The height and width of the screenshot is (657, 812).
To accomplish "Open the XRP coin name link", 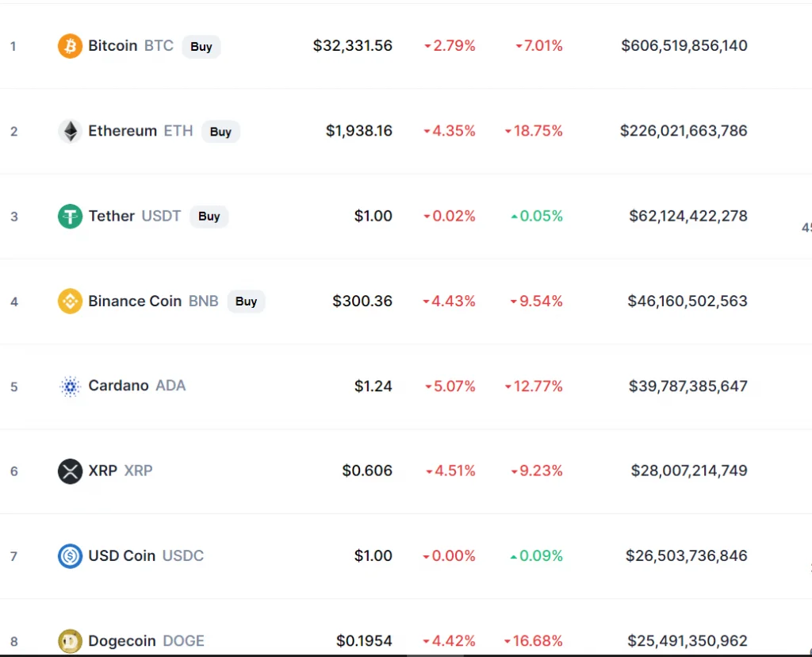I will pyautogui.click(x=121, y=471).
